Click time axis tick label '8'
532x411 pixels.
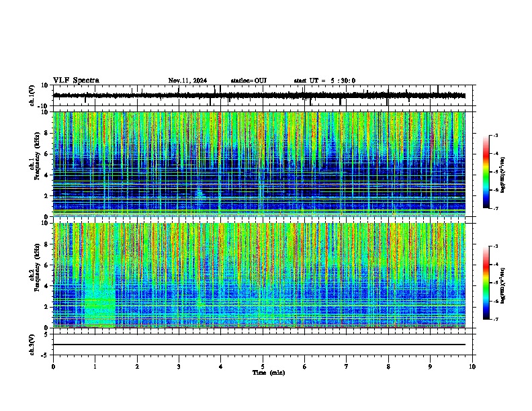[388, 367]
